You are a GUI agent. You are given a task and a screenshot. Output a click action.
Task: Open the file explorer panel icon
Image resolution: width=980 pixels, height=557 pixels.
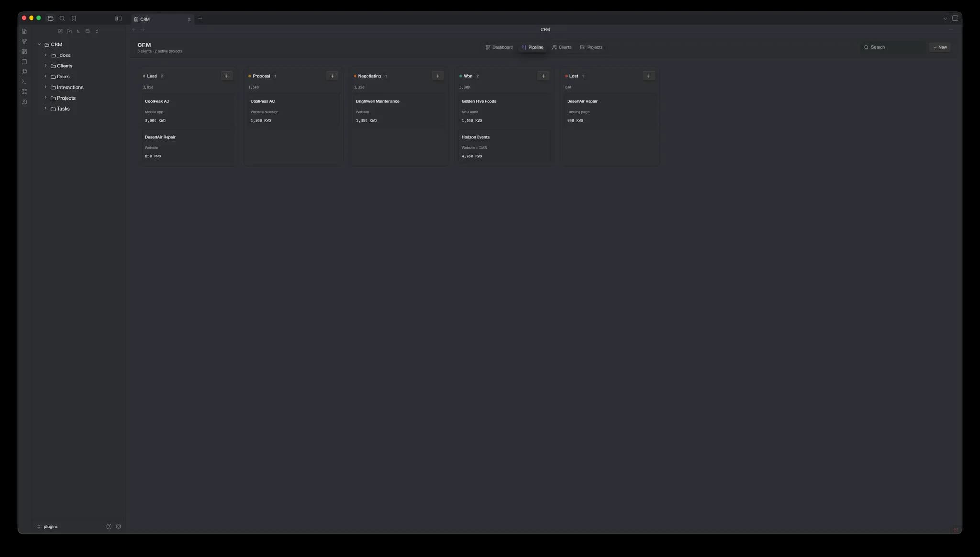click(x=50, y=18)
